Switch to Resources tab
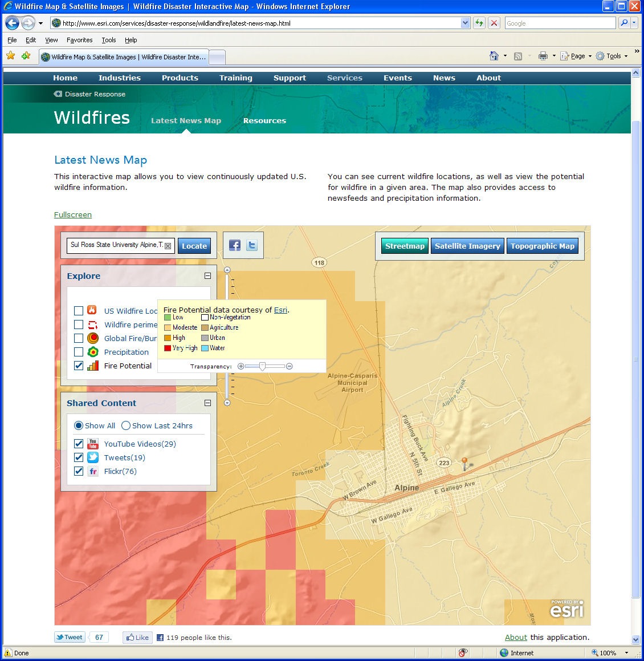 coord(264,120)
